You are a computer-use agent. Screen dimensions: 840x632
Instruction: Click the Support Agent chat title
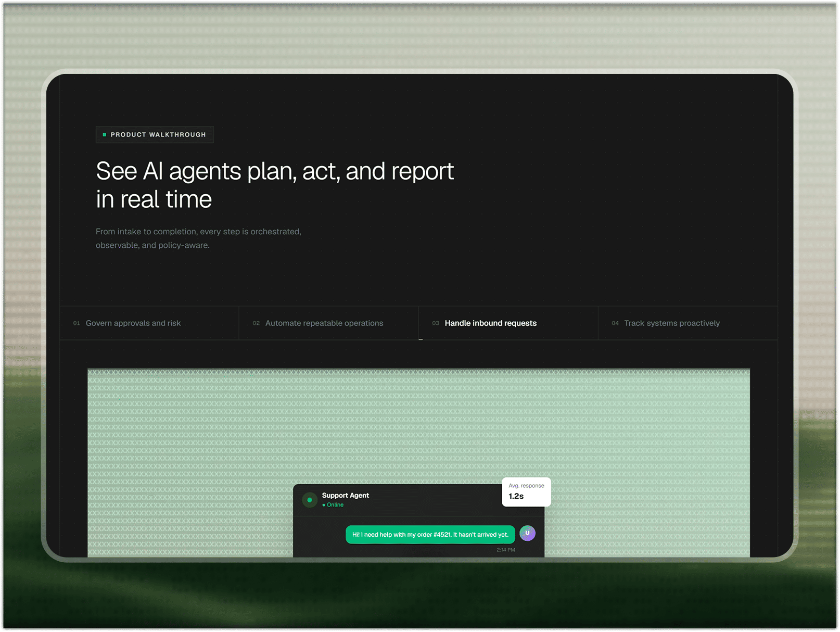[x=346, y=496]
